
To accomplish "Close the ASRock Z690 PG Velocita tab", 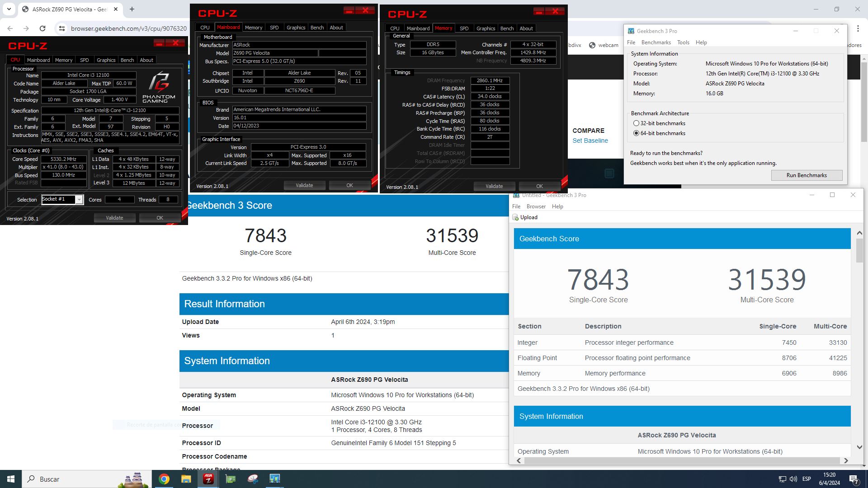I will 116,9.
